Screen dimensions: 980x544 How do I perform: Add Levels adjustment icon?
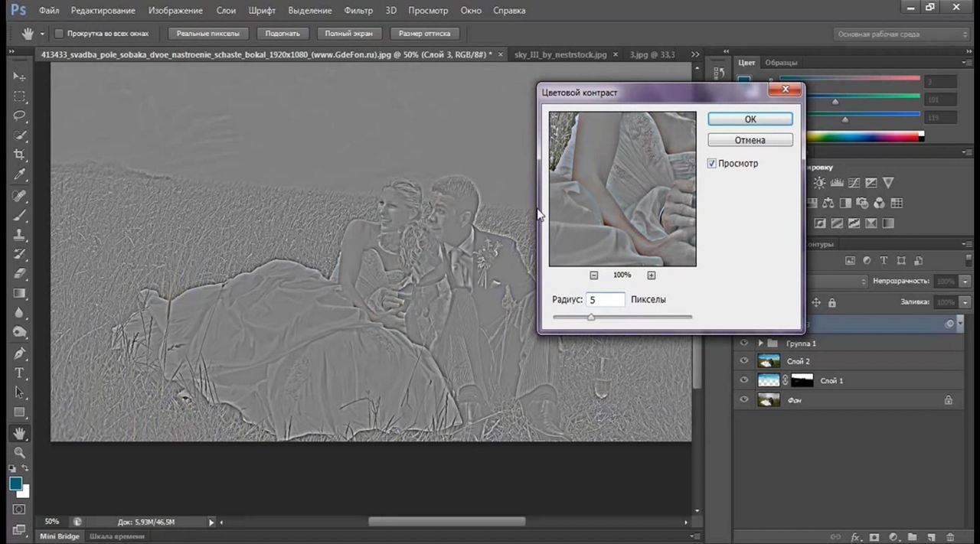pyautogui.click(x=837, y=183)
